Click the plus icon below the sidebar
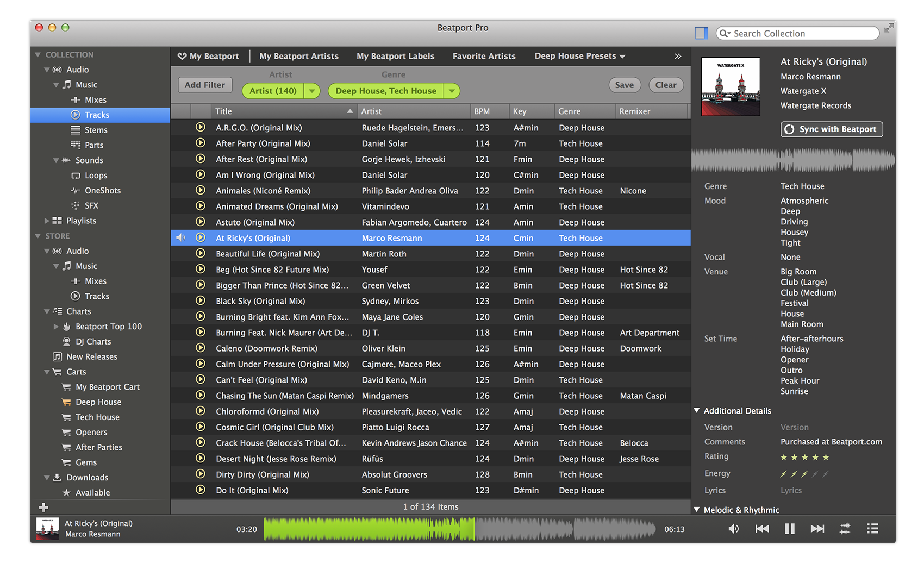 44,507
